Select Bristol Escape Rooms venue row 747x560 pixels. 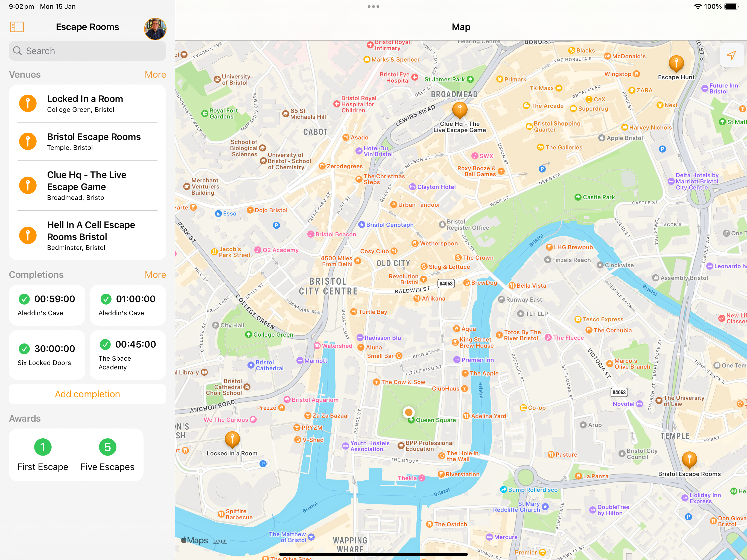coord(87,141)
